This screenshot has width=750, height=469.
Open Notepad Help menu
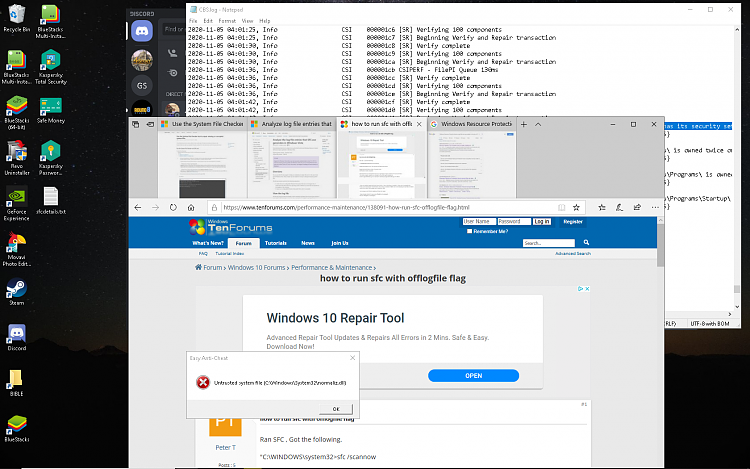coord(265,21)
